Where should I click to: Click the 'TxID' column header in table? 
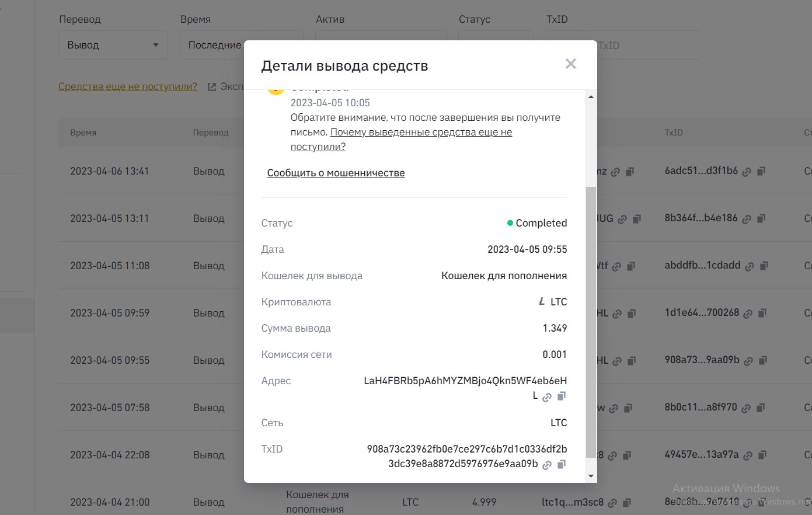(x=674, y=133)
